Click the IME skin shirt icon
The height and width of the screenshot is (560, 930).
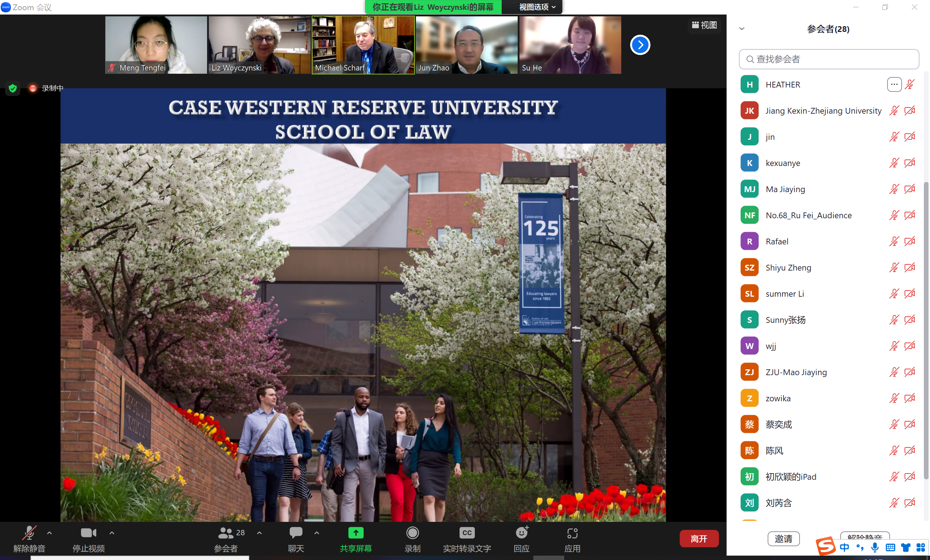(906, 547)
